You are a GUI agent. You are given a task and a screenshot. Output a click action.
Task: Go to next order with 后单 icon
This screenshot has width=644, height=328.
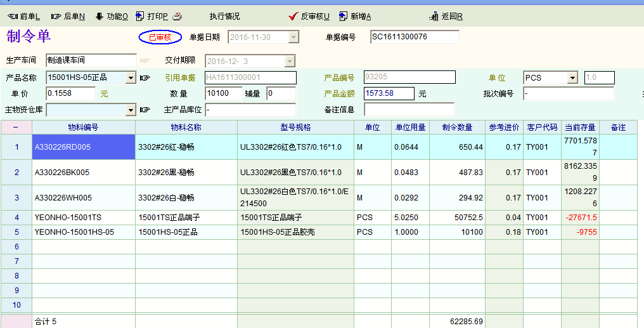pyautogui.click(x=56, y=16)
